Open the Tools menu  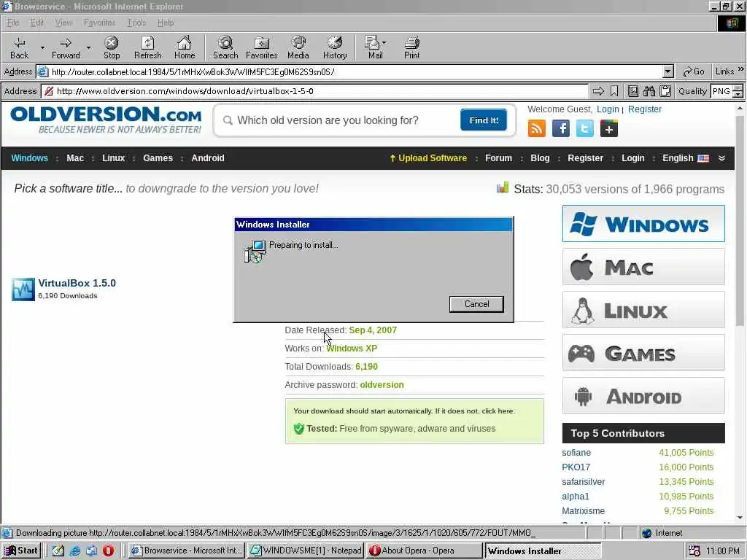[x=136, y=23]
